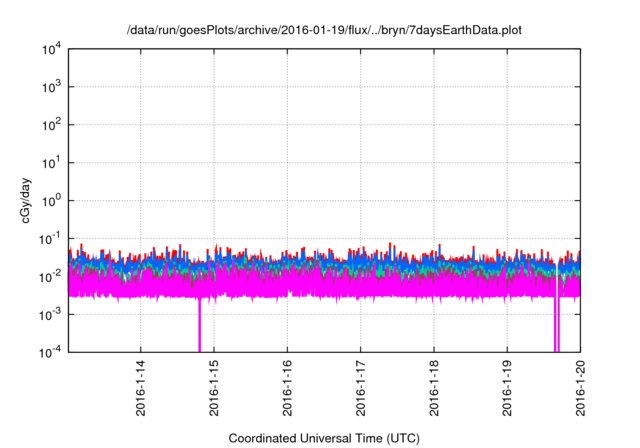Click the 2016-1-15 date tick label
Image resolution: width=640 pixels, height=448 pixels.
coord(214,388)
